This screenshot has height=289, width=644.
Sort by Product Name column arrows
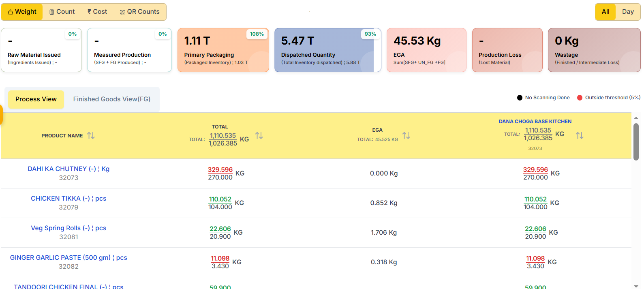click(x=91, y=135)
